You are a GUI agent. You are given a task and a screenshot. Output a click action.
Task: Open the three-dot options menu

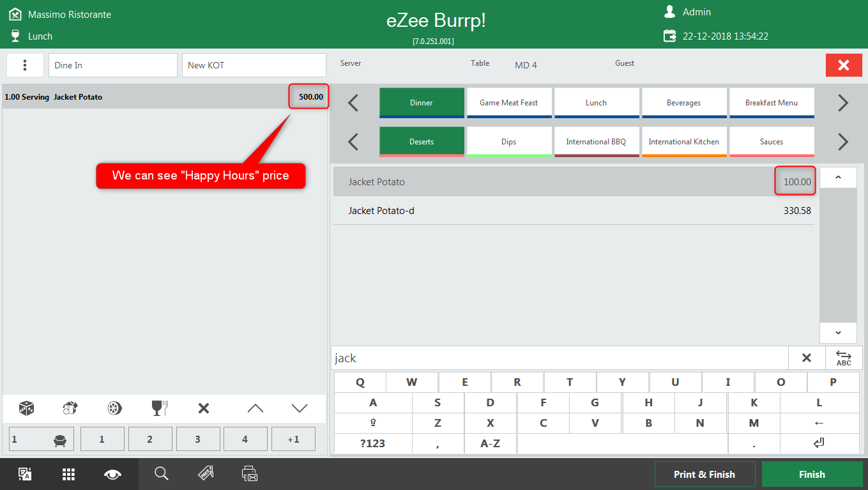pyautogui.click(x=25, y=65)
